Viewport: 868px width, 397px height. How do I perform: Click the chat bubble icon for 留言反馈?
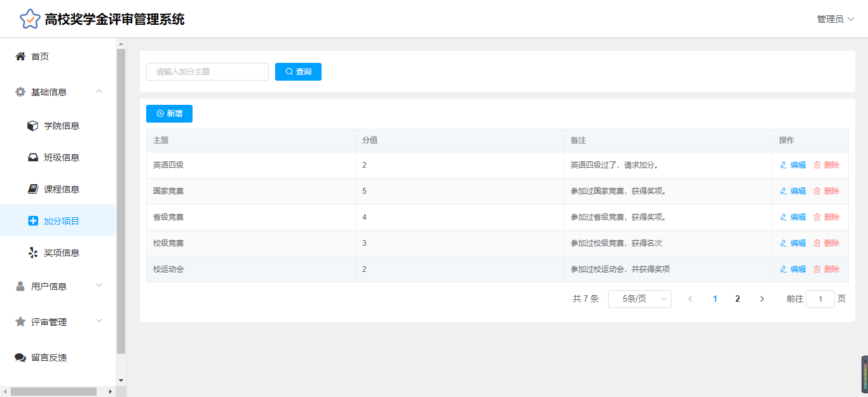[20, 358]
